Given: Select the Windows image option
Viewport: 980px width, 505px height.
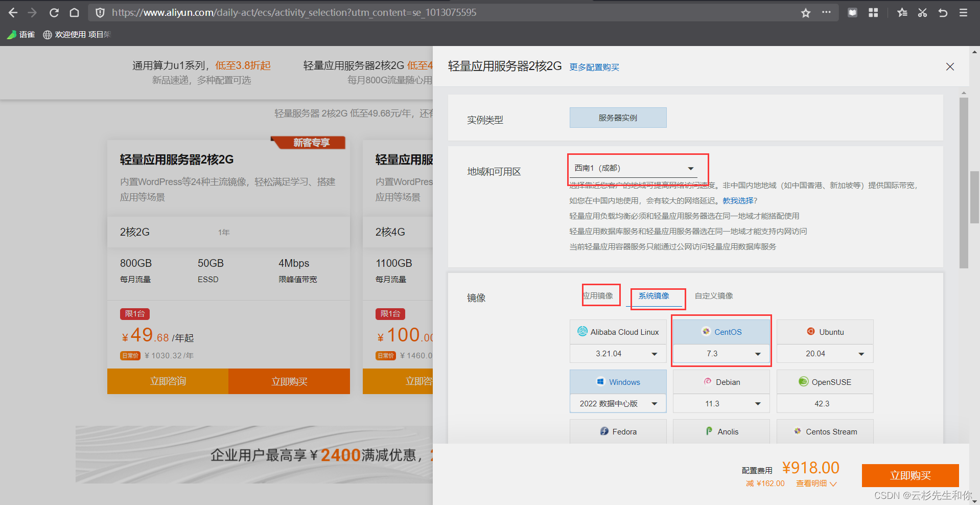Looking at the screenshot, I should (x=618, y=382).
